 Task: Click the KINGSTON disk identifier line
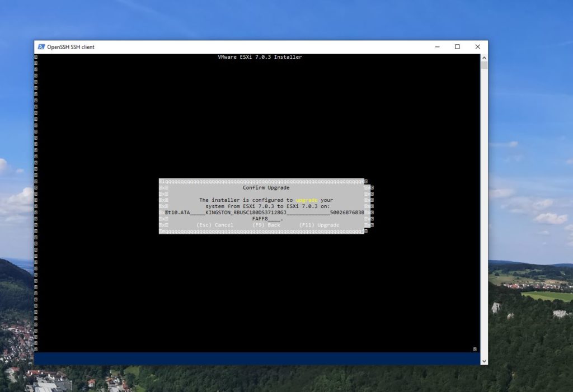[265, 212]
